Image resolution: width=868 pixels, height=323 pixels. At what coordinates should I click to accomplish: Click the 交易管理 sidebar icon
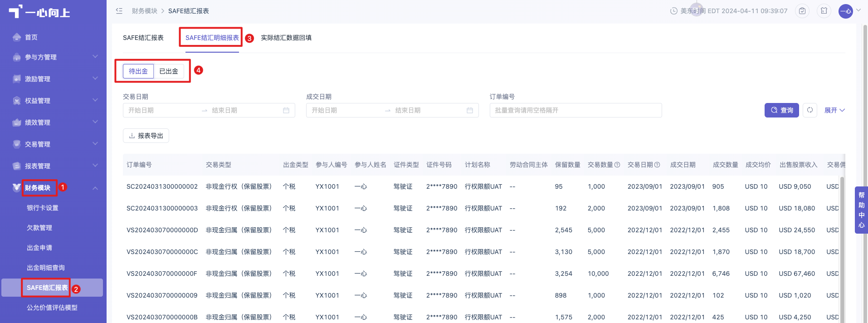(x=17, y=144)
